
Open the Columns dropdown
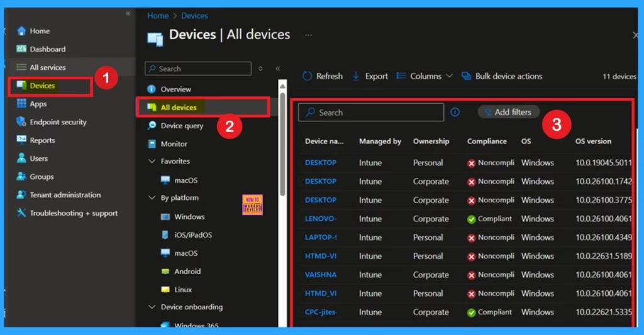pyautogui.click(x=425, y=76)
